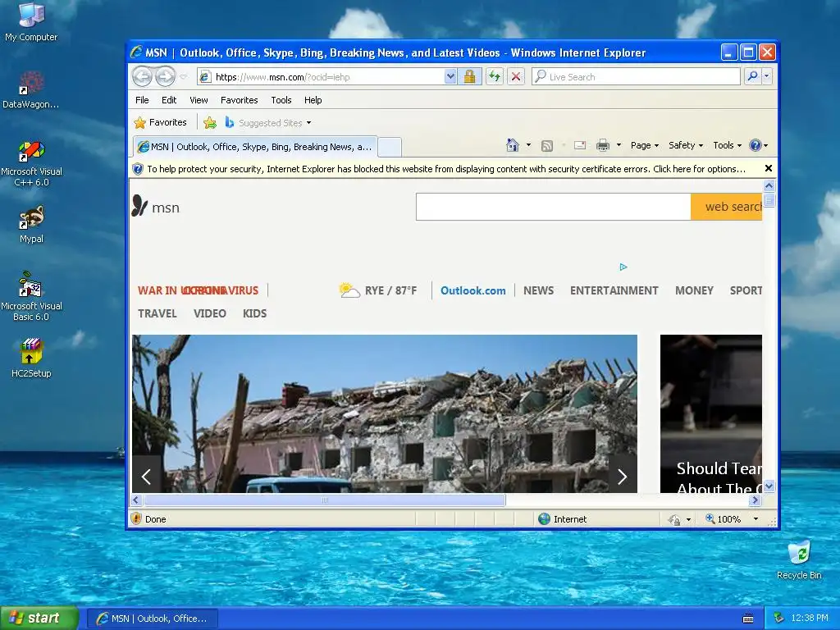Screen dimensions: 840x630
Task: Click the KIDS navigation link
Action: (254, 313)
